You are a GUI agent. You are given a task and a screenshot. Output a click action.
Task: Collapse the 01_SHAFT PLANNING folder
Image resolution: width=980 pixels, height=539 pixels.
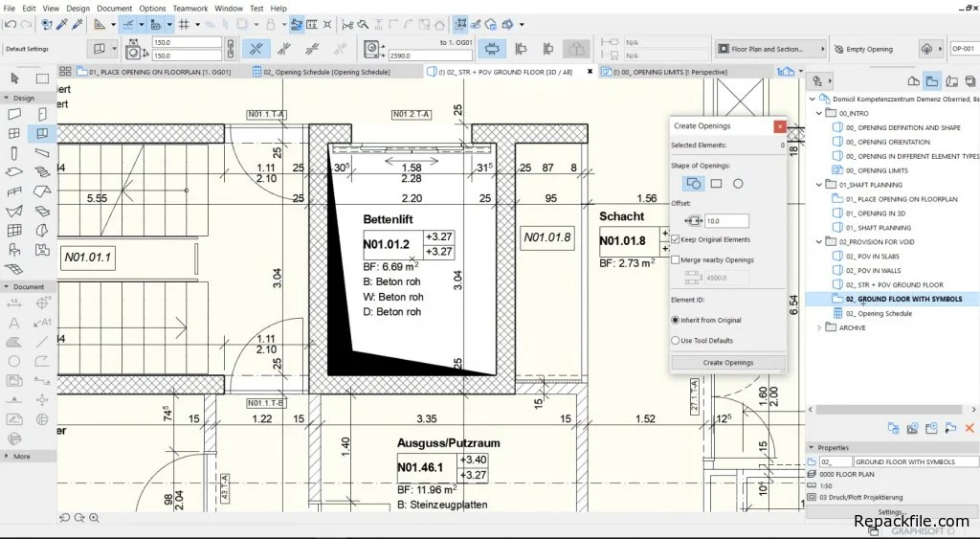pos(819,185)
